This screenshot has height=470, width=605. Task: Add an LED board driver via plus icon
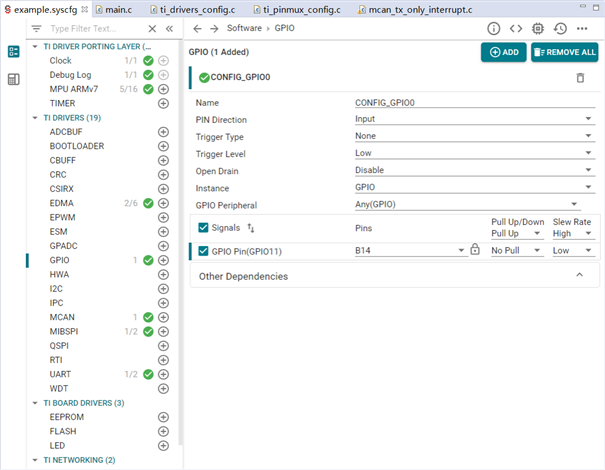(x=163, y=446)
